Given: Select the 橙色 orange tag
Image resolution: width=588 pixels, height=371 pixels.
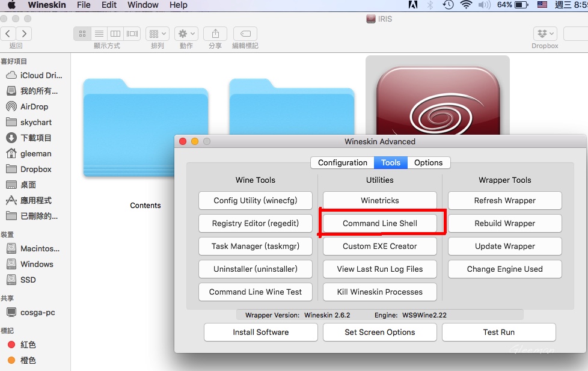Looking at the screenshot, I should [x=22, y=361].
